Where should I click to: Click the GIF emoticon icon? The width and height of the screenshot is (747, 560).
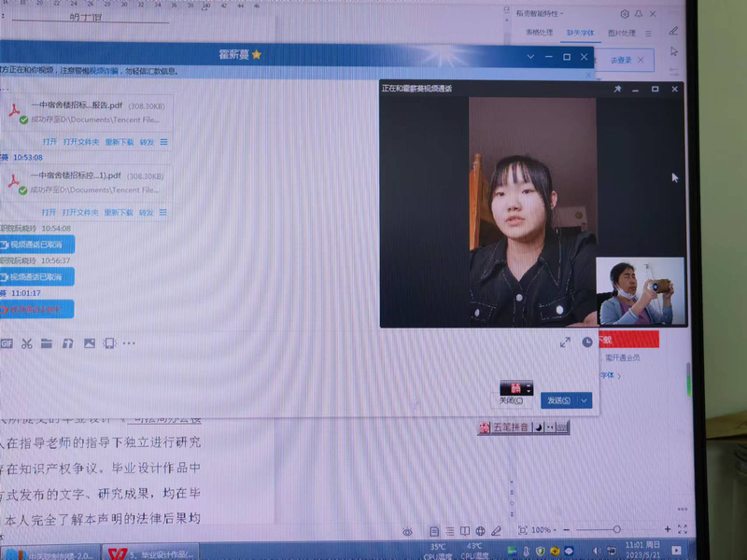coord(7,343)
